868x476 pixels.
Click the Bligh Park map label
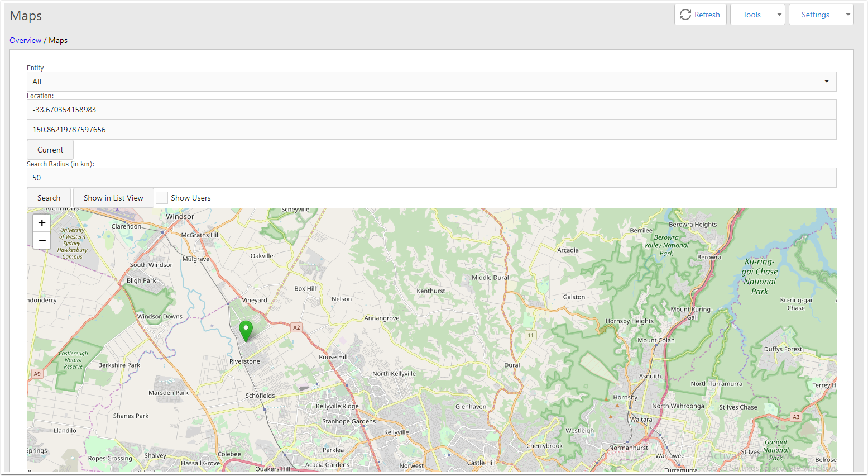141,280
